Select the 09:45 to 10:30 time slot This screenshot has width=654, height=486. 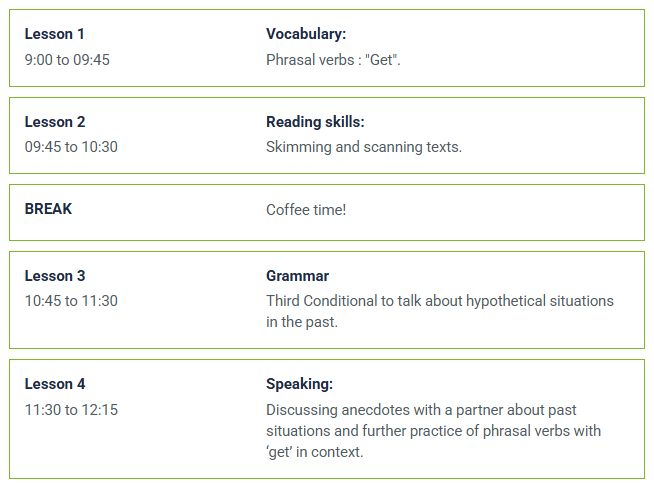(x=71, y=147)
